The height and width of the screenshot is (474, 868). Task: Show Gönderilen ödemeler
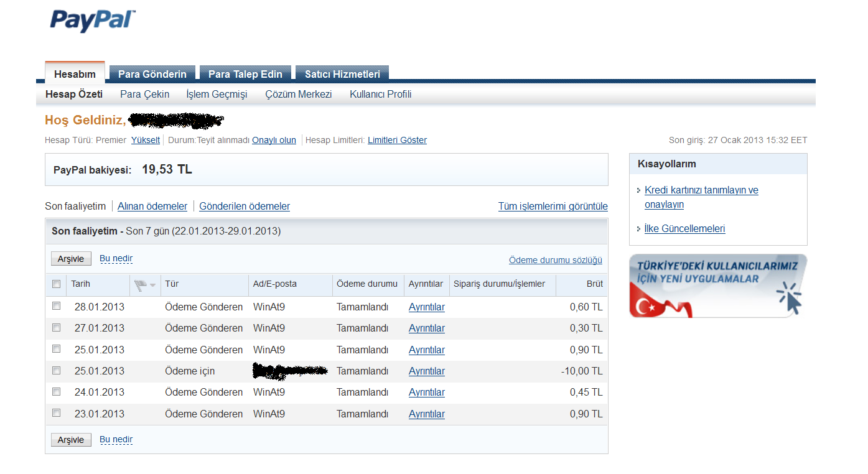tap(245, 206)
